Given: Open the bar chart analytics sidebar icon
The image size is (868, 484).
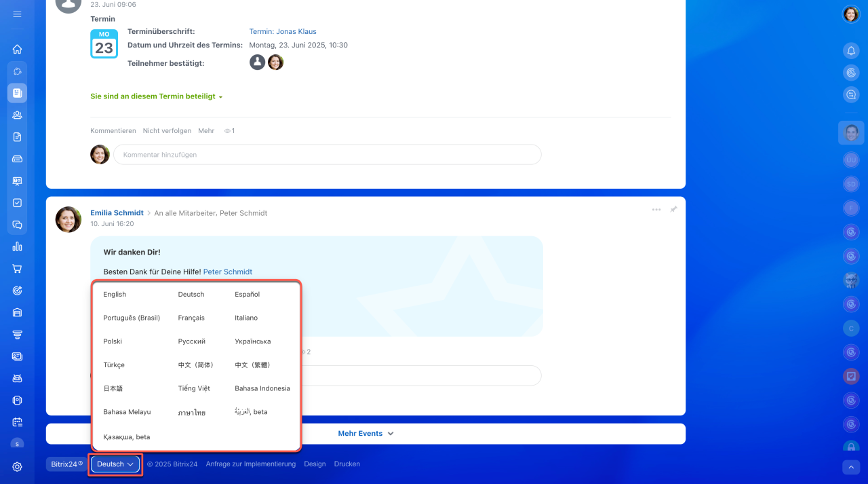Looking at the screenshot, I should (17, 246).
